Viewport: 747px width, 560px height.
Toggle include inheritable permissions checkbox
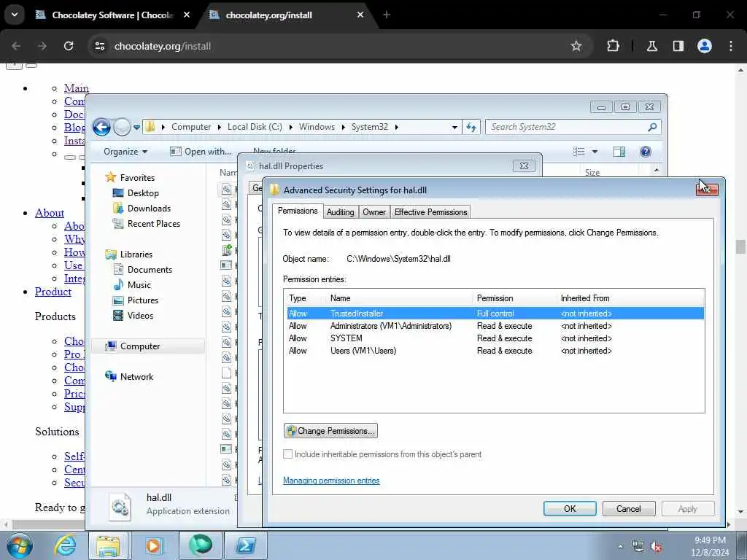tap(287, 454)
